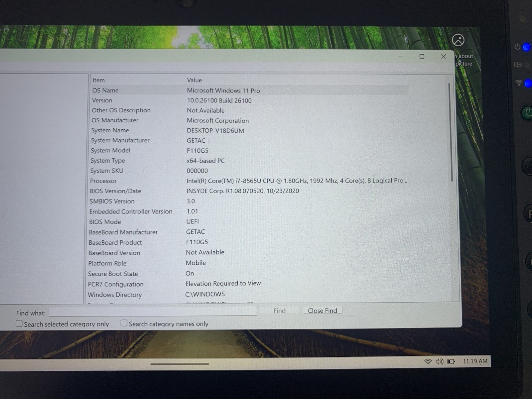Tick 'Search selected category only' checkbox
The image size is (532, 399).
[x=19, y=324]
